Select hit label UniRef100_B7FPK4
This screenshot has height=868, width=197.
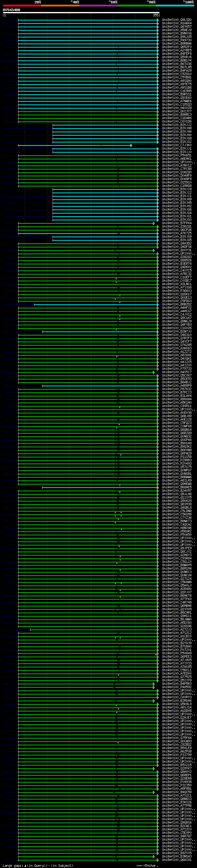click(177, 223)
